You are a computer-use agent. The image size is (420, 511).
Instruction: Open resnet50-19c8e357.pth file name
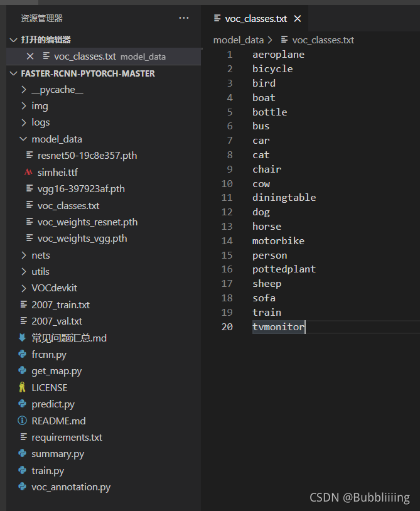tap(87, 156)
